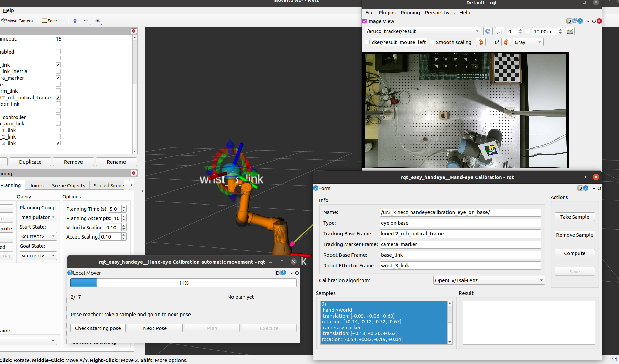This screenshot has width=619, height=364.
Task: Click the Tracking Marker Frame input field
Action: click(460, 244)
